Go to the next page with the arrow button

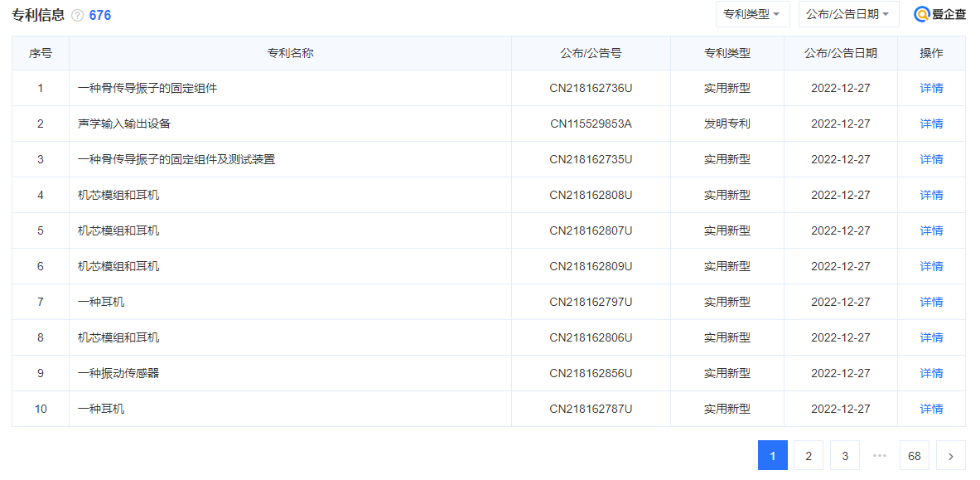click(951, 456)
